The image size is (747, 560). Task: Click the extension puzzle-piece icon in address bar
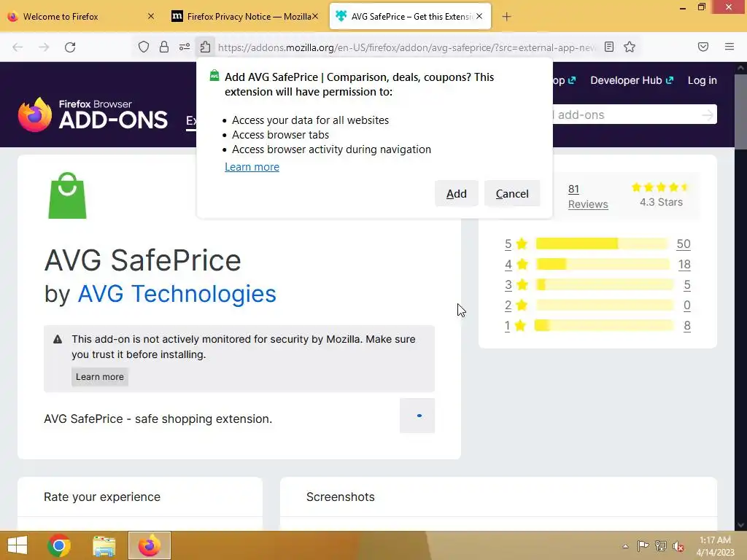pos(205,47)
